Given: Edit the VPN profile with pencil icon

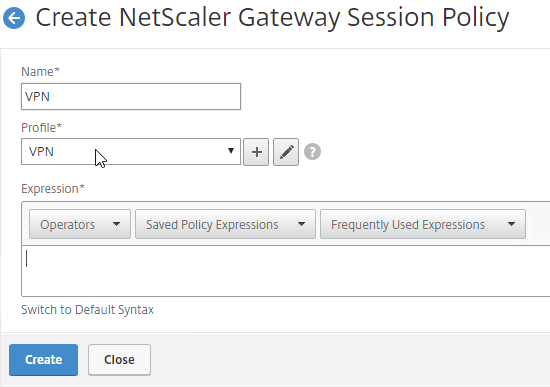Looking at the screenshot, I should 286,152.
